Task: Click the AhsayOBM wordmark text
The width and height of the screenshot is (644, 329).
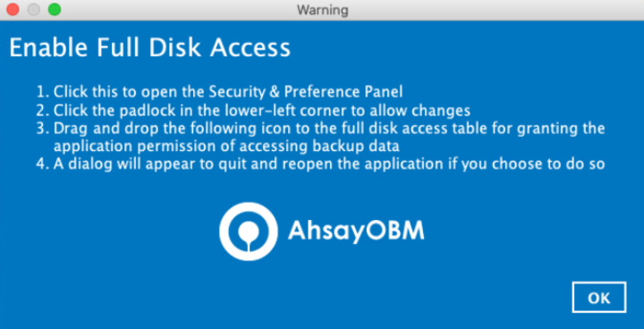Action: coord(356,232)
